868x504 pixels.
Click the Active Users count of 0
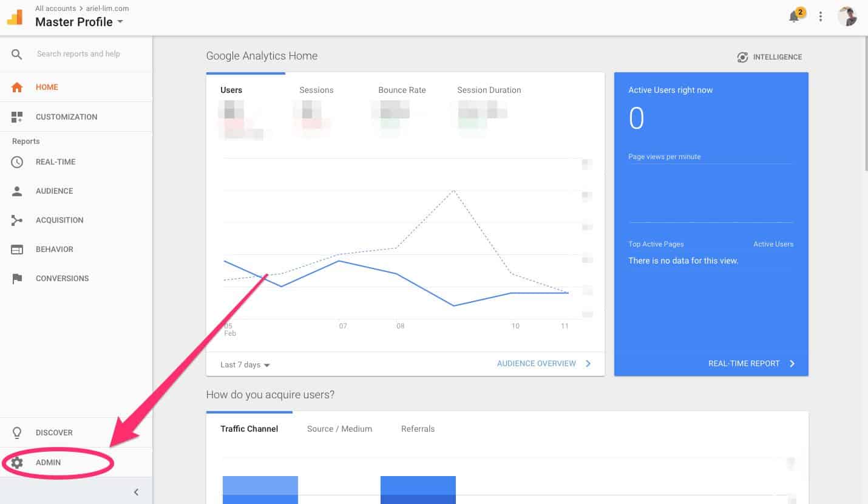pos(636,118)
